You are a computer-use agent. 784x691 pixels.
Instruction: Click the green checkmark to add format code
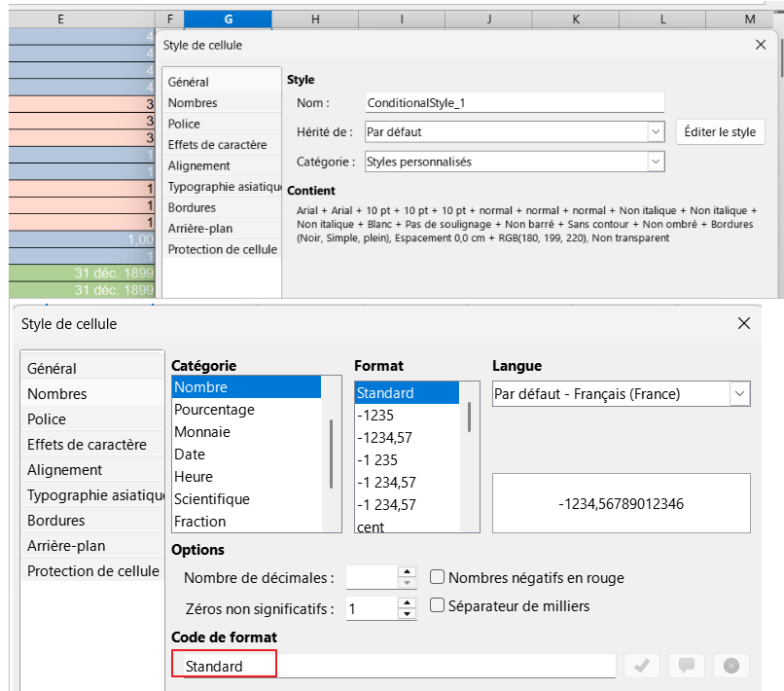tap(641, 666)
